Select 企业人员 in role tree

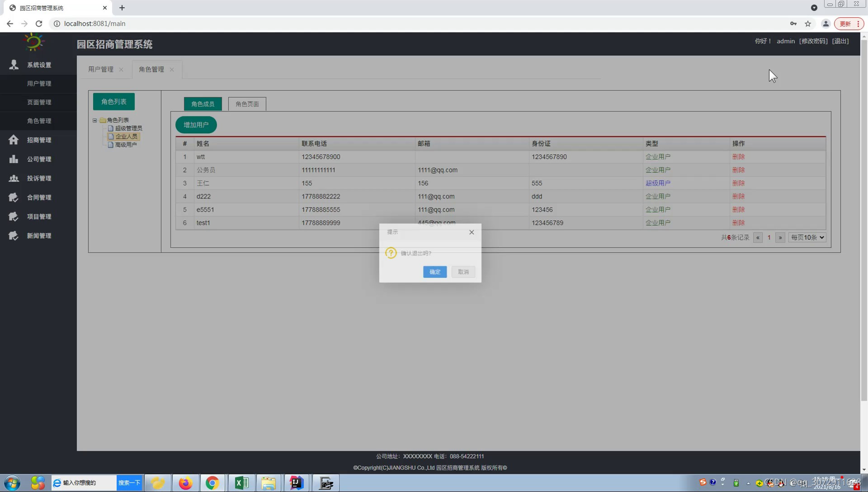[126, 136]
